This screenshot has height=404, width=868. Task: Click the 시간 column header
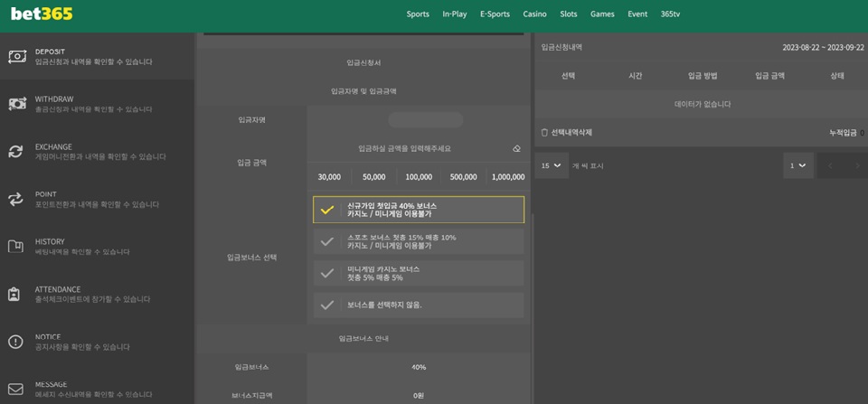[x=636, y=77]
